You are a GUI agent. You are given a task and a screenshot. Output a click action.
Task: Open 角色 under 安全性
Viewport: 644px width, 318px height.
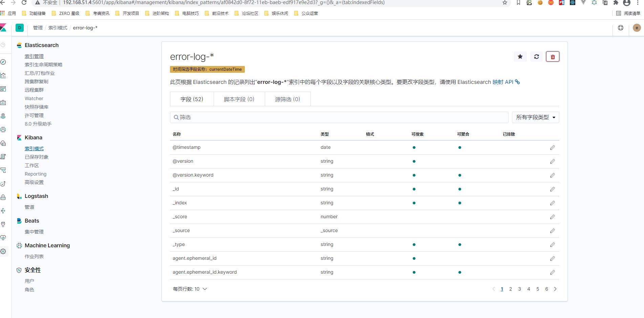(x=29, y=290)
